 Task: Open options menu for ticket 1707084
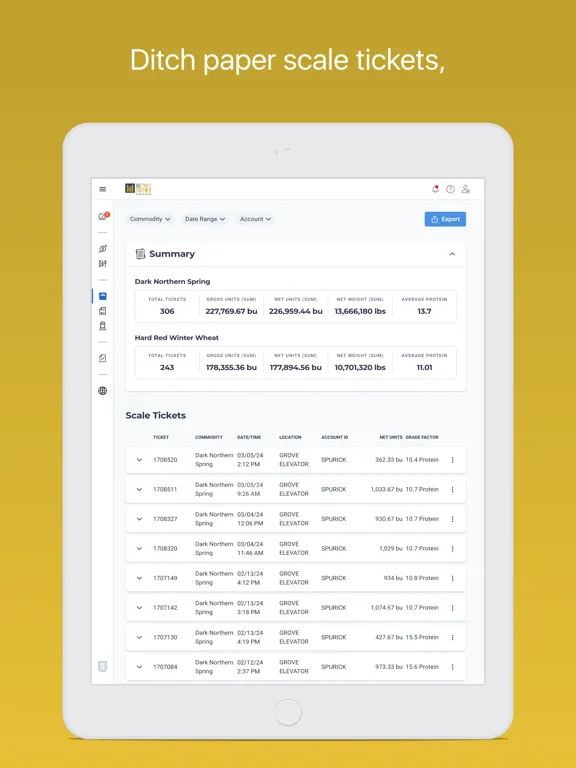coord(452,667)
